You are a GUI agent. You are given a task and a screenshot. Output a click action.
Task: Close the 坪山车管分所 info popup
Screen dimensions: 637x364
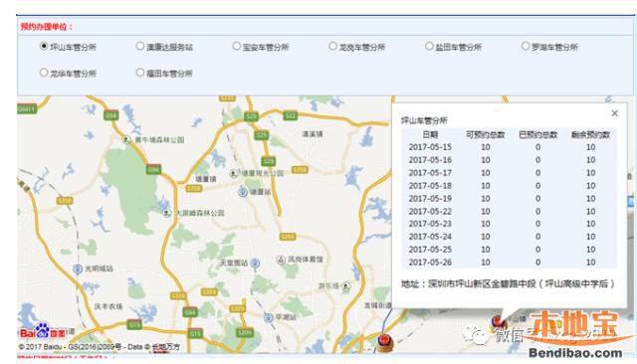tap(615, 113)
